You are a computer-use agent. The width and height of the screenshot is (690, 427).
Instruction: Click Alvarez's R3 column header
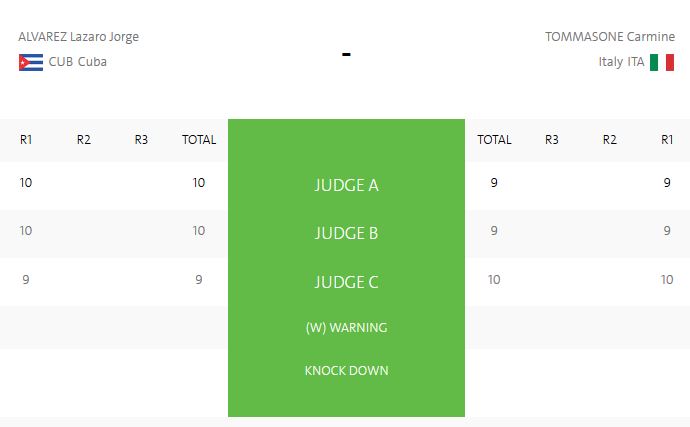141,140
